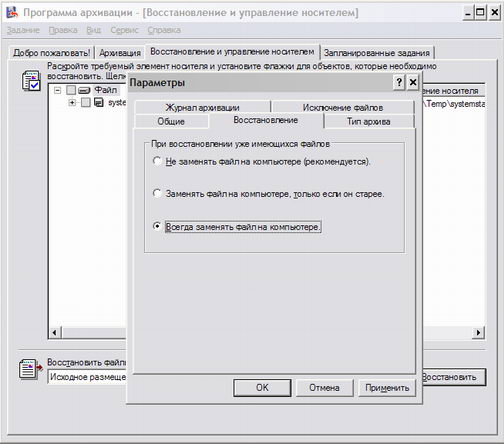The image size is (504, 444).
Task: Select 'Не заменять файл на компьютере' option
Action: point(157,161)
